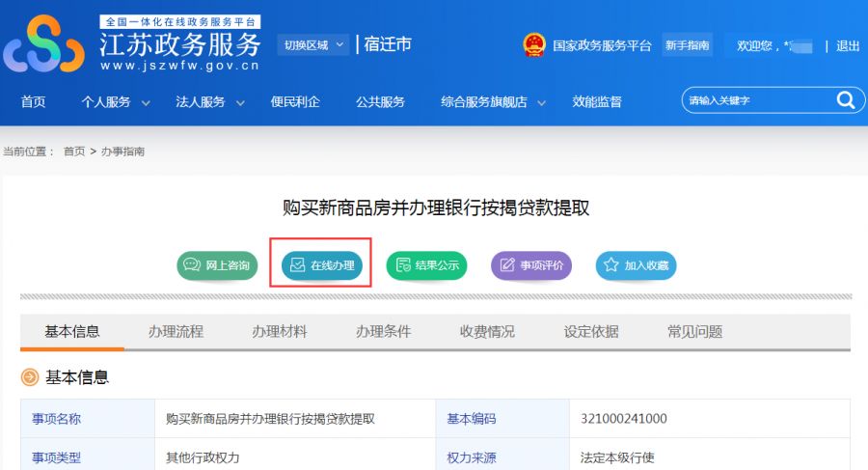Image resolution: width=868 pixels, height=470 pixels.
Task: Click the 欢迎您 username text
Action: [773, 46]
